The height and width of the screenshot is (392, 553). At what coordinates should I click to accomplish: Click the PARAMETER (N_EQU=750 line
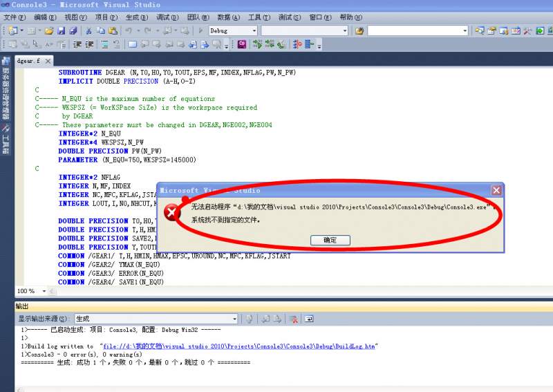click(127, 160)
